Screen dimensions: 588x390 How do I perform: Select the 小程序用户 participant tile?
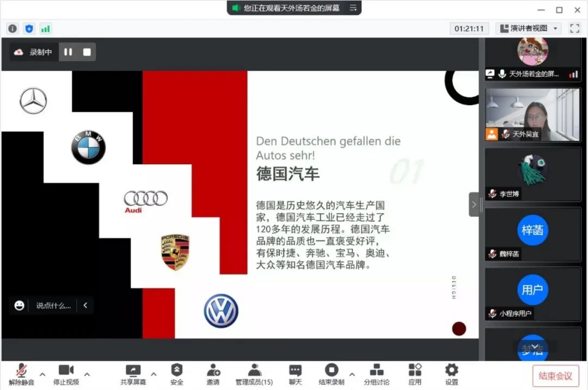click(x=532, y=294)
